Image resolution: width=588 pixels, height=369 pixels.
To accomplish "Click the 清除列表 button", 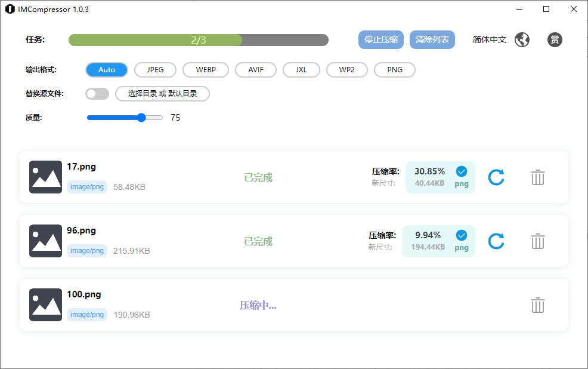I will 432,39.
